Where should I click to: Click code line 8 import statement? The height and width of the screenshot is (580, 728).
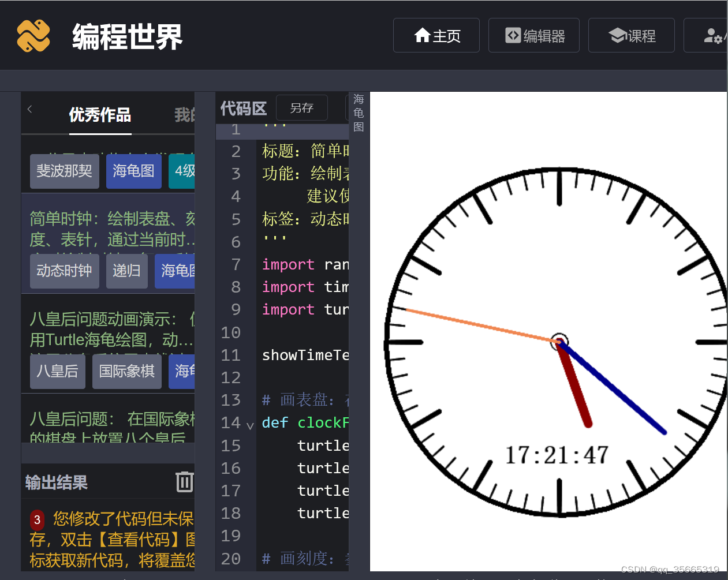point(305,287)
